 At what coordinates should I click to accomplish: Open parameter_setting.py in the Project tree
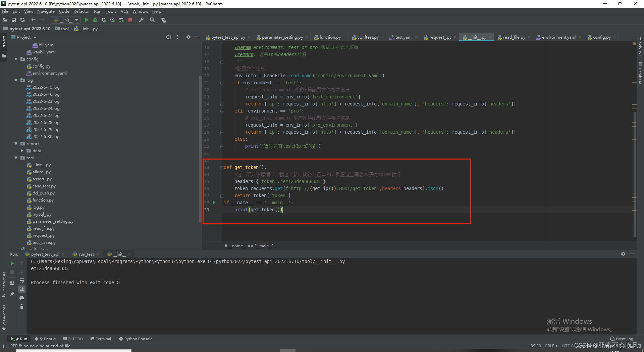click(x=53, y=221)
